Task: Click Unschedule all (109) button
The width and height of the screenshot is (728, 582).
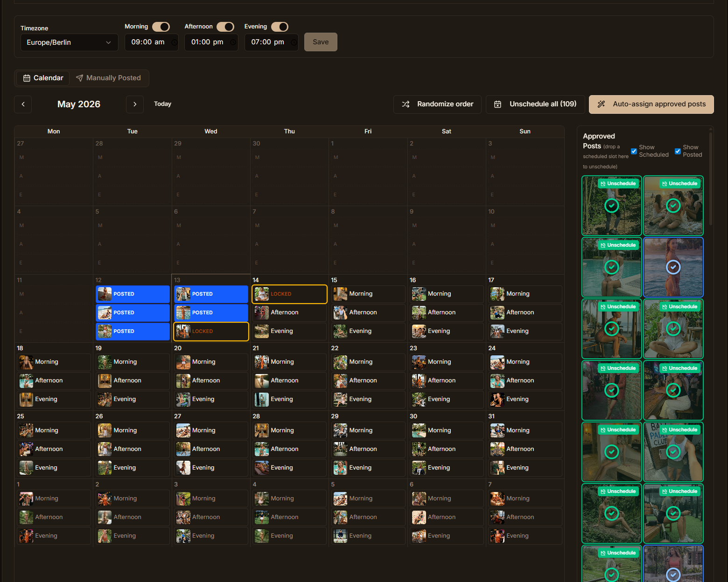Action: (x=535, y=104)
